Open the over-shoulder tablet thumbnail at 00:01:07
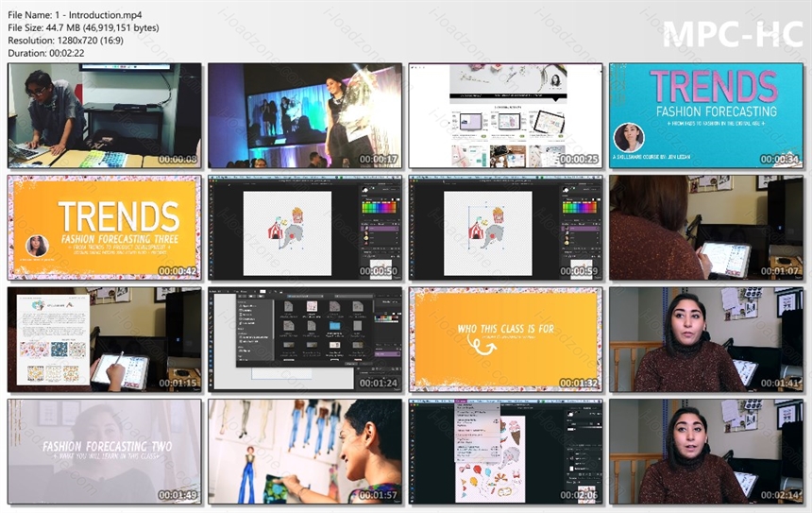This screenshot has height=513, width=812. click(x=706, y=228)
